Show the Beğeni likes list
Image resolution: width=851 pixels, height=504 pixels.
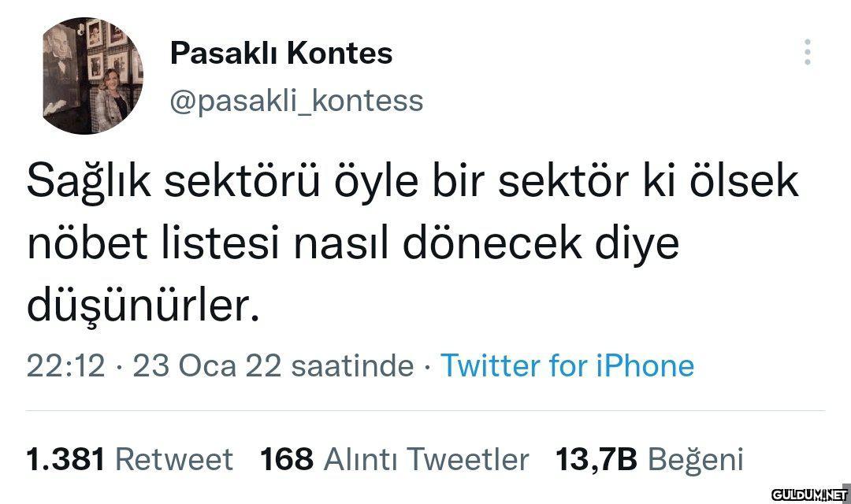click(696, 458)
